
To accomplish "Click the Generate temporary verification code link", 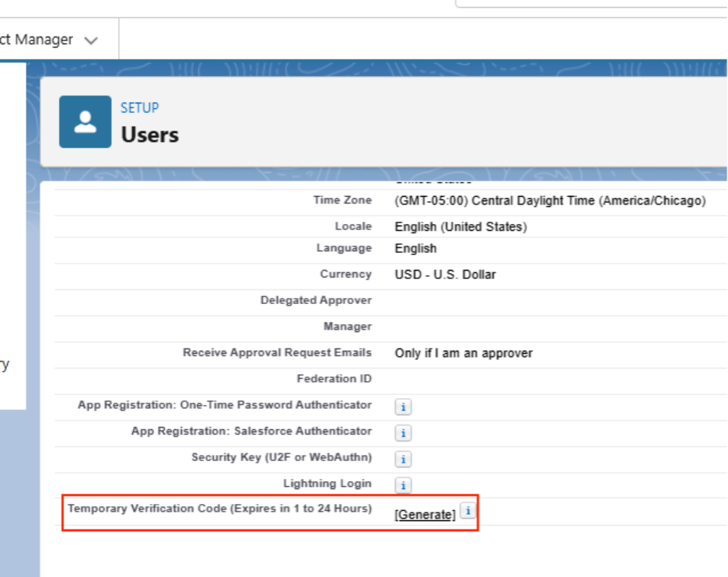I will [x=425, y=515].
